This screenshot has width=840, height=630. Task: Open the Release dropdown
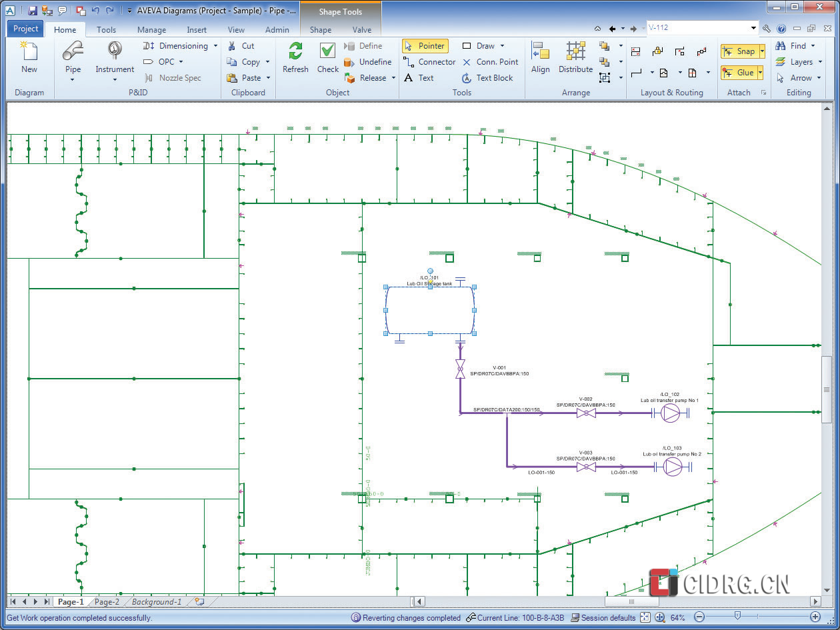[x=393, y=78]
